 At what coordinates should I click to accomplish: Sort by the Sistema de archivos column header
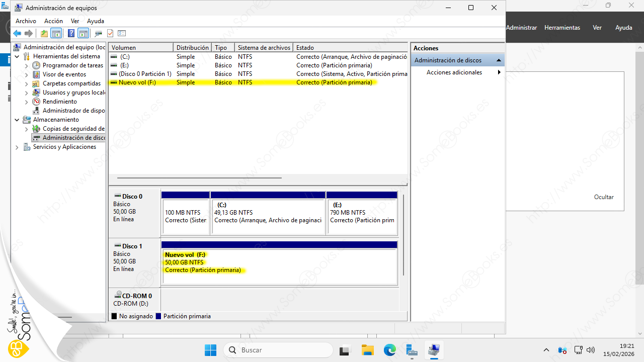[x=264, y=48]
